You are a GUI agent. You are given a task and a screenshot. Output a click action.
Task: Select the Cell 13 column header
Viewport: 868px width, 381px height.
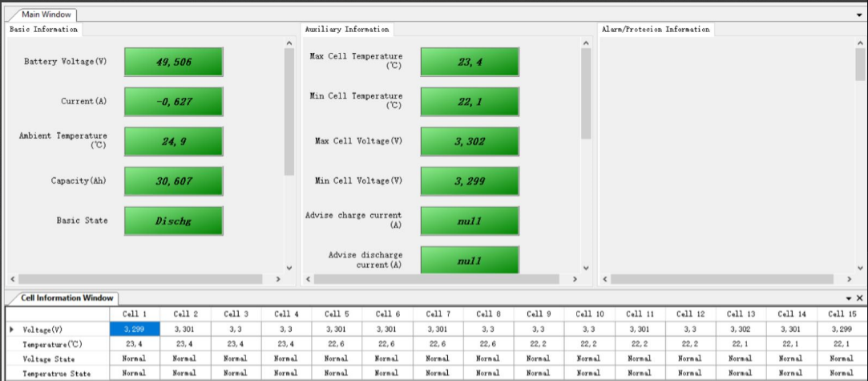(x=740, y=314)
